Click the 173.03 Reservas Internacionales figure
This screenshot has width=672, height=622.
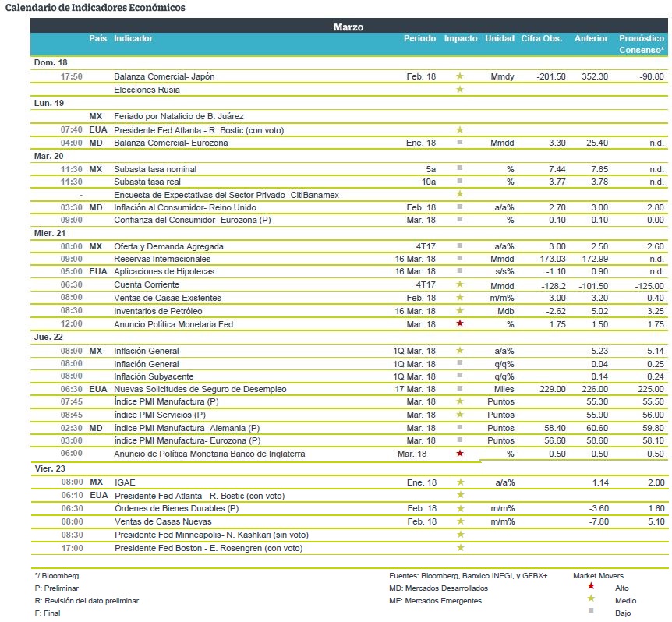(x=553, y=259)
